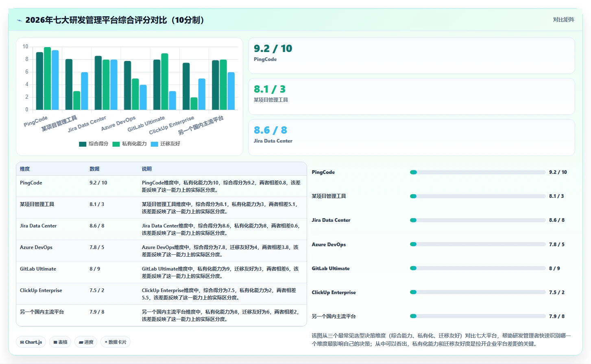Click the 表格 chip at the bottom
The image size is (591, 364).
[x=60, y=342]
